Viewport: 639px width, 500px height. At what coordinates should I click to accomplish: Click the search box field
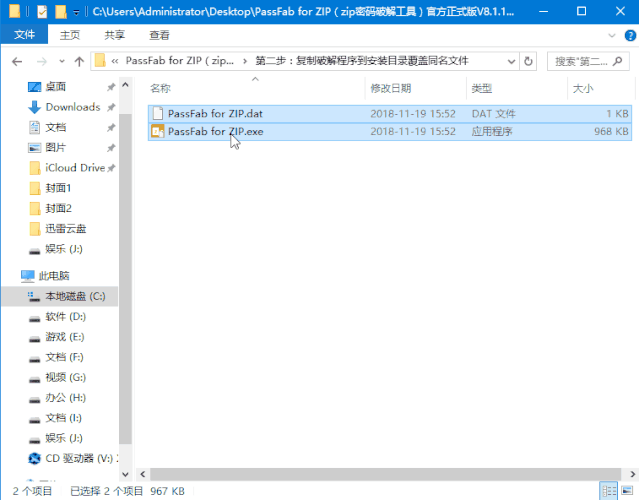click(588, 62)
